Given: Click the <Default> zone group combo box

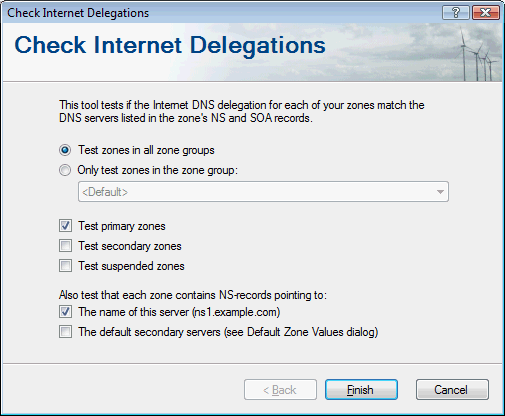Looking at the screenshot, I should pos(263,192).
